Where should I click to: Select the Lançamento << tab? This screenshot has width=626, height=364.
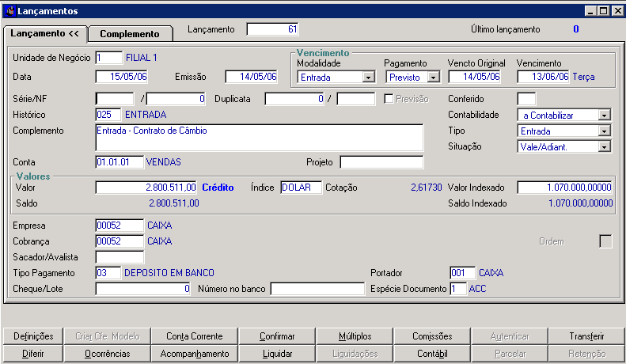(44, 33)
